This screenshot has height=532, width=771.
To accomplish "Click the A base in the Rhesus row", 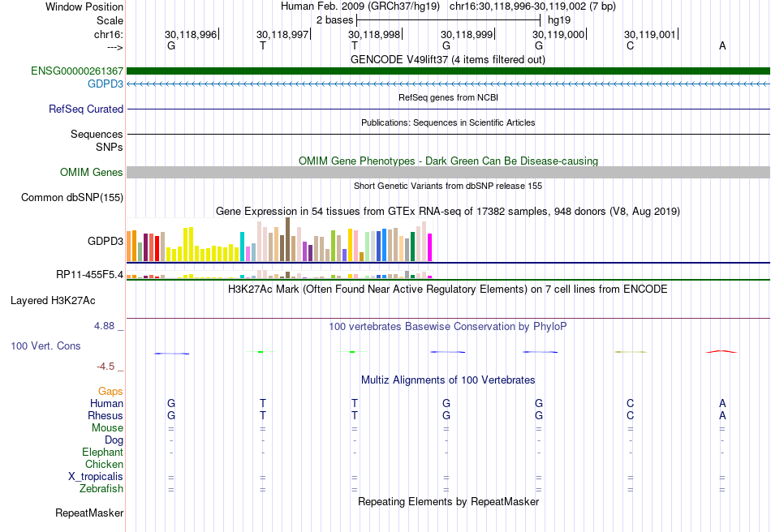I will pos(722,415).
